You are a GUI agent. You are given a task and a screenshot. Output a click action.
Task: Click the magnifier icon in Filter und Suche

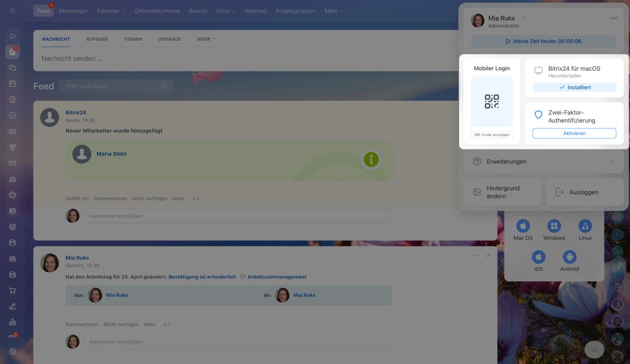(x=164, y=86)
